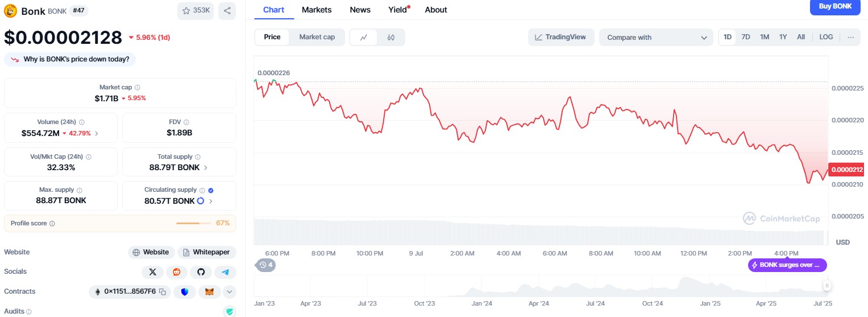This screenshot has width=868, height=317.
Task: Open the GitHub repository icon
Action: (201, 272)
